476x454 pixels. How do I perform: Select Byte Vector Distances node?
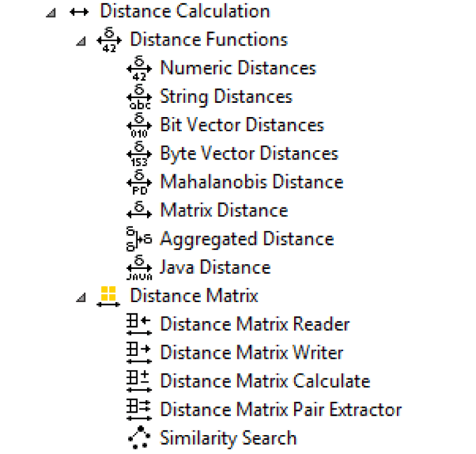pyautogui.click(x=249, y=154)
